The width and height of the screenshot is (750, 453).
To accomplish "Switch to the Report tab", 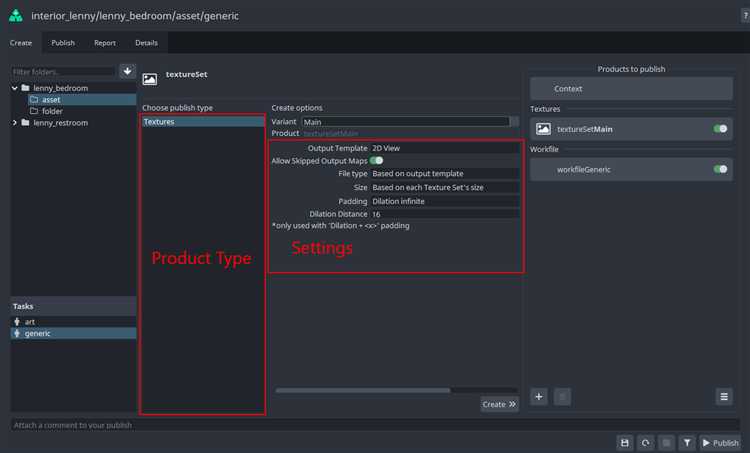I will pyautogui.click(x=105, y=43).
